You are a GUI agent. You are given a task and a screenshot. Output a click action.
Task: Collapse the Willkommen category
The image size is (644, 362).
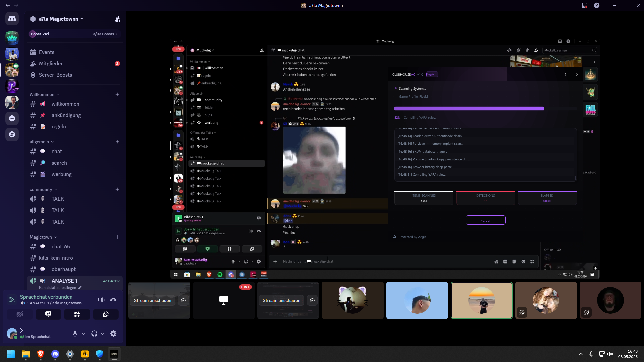pyautogui.click(x=44, y=95)
